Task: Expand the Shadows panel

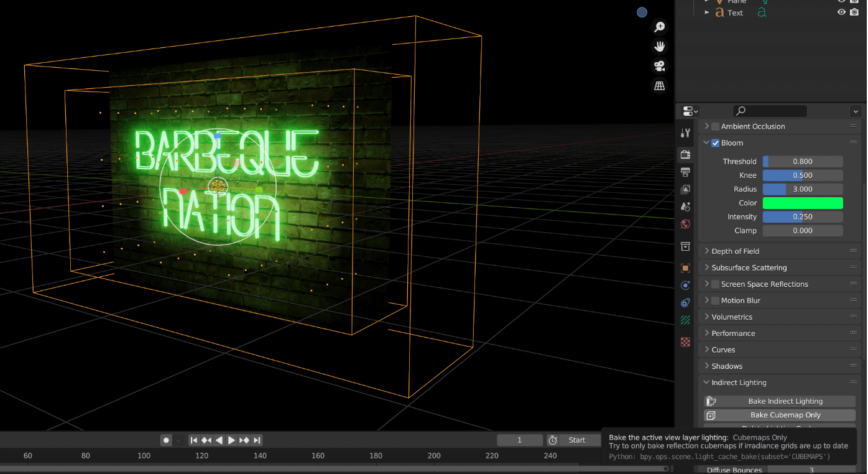Action: coord(706,366)
